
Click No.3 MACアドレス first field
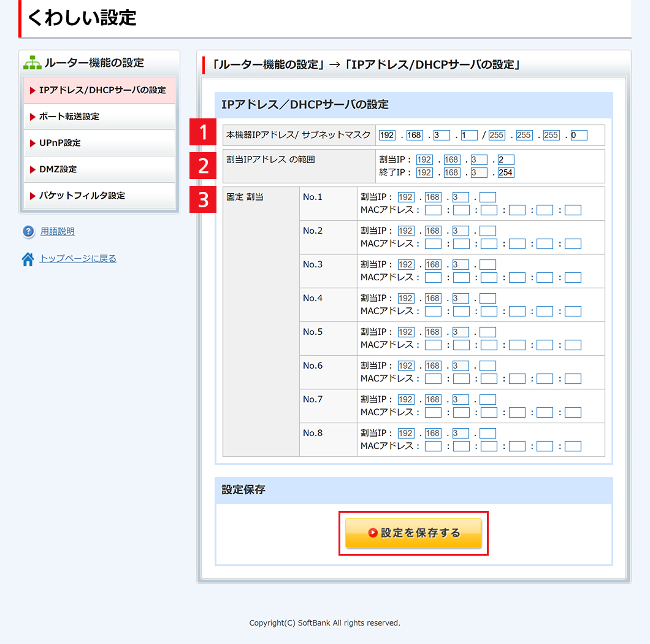[433, 277]
